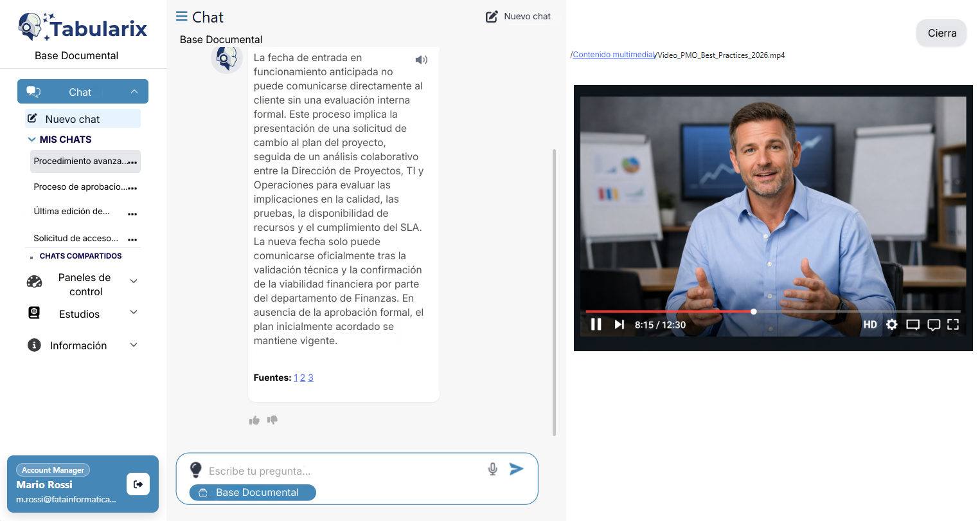Click the thumbs up feedback icon
The height and width of the screenshot is (521, 980).
coord(254,420)
